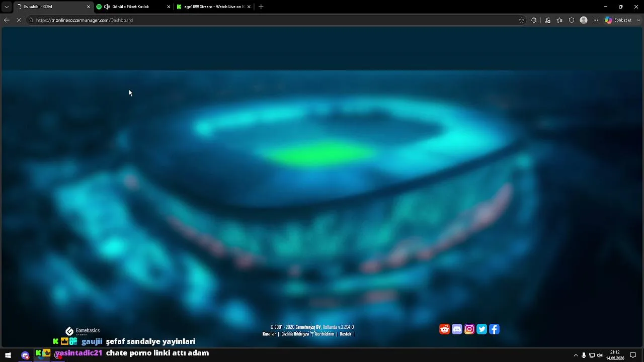Click the chat username yasintadic21
644x362 pixels.
[x=78, y=353]
